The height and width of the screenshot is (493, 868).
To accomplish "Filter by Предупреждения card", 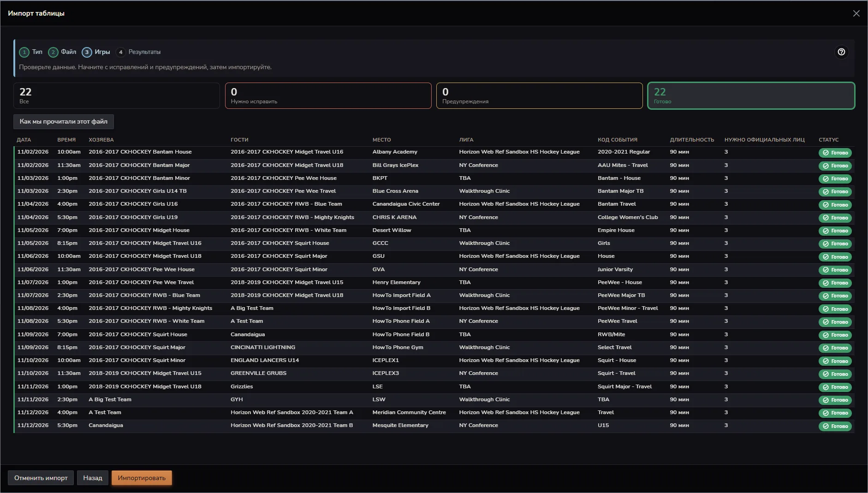I will pyautogui.click(x=539, y=96).
